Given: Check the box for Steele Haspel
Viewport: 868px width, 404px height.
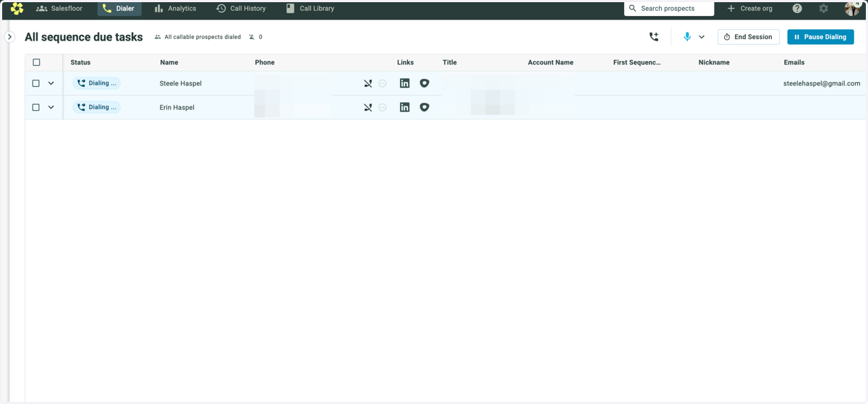Looking at the screenshot, I should coord(36,83).
